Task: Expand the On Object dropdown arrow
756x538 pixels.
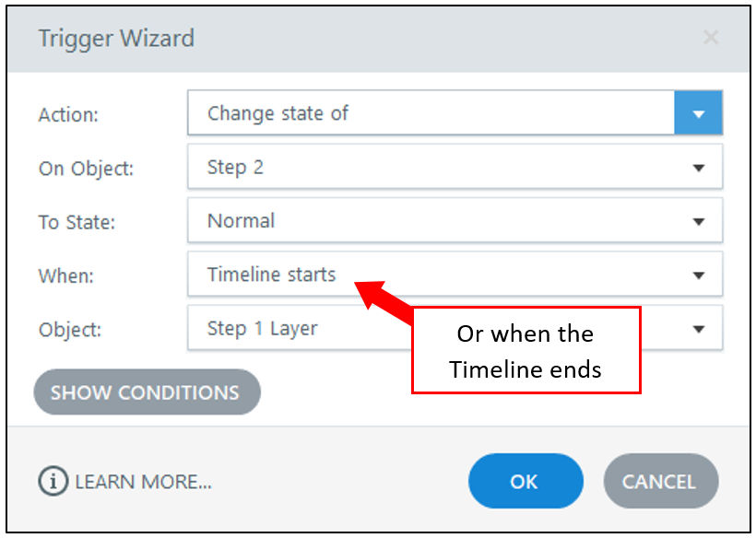Action: (699, 168)
